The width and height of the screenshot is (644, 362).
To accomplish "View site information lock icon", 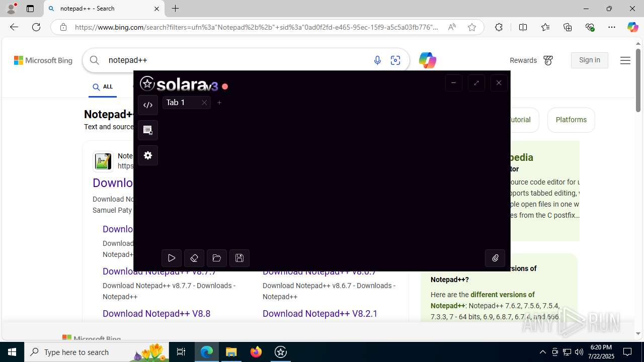I will coord(63,27).
